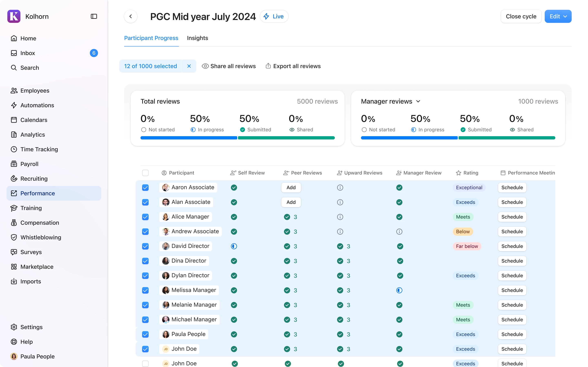Uncheck Aaron Associate's row checkbox
The width and height of the screenshot is (588, 367).
point(145,187)
